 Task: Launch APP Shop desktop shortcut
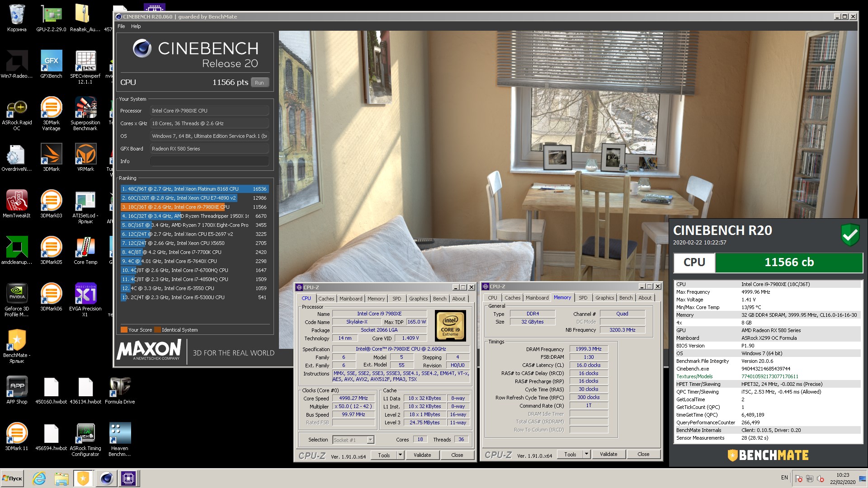pyautogui.click(x=17, y=390)
